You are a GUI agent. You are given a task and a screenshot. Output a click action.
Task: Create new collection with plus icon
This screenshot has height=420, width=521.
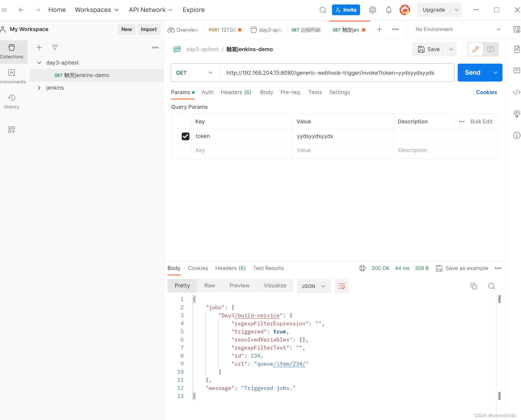(x=39, y=47)
